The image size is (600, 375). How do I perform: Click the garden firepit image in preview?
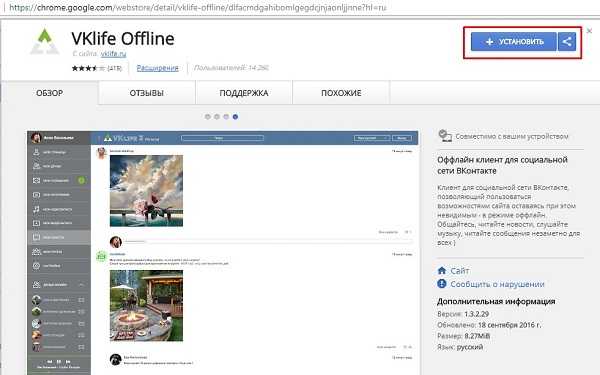tap(146, 305)
